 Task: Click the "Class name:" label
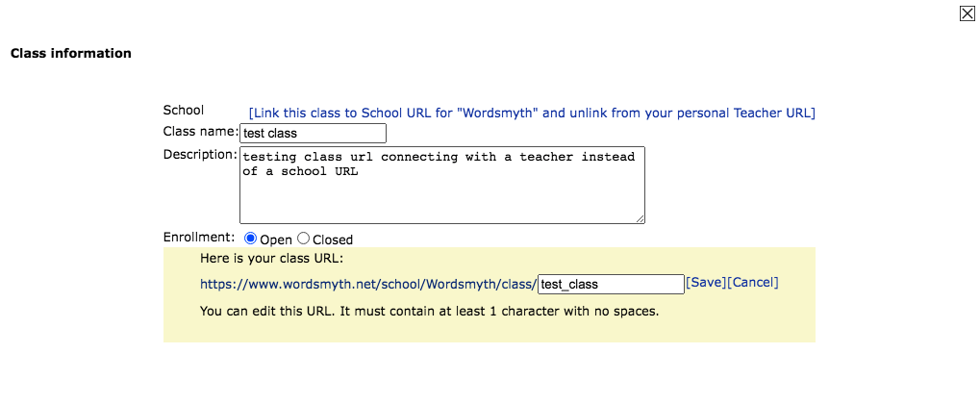(200, 131)
